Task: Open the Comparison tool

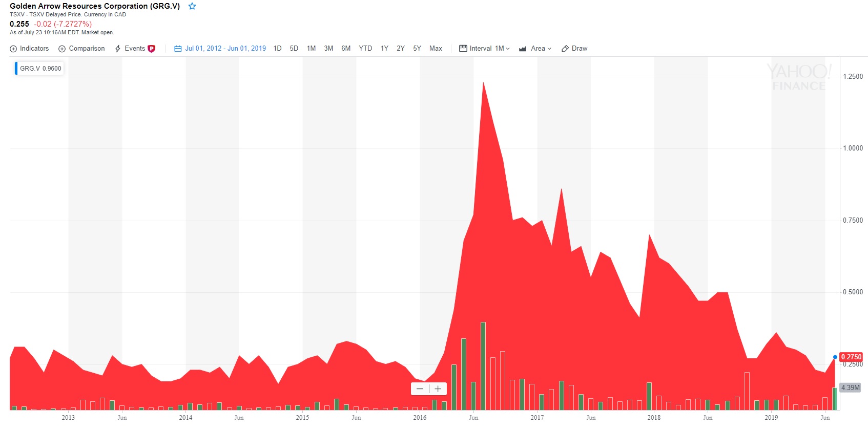Action: click(x=81, y=49)
